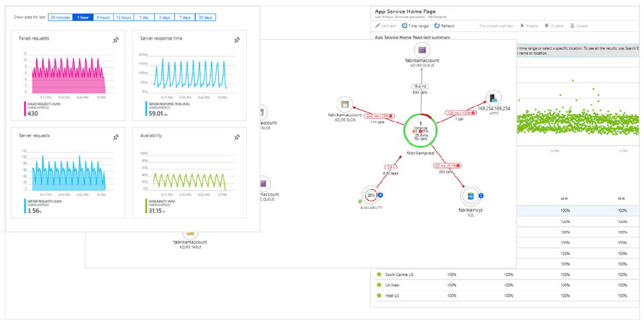Click the Failed requests sum value 430

pos(32,113)
